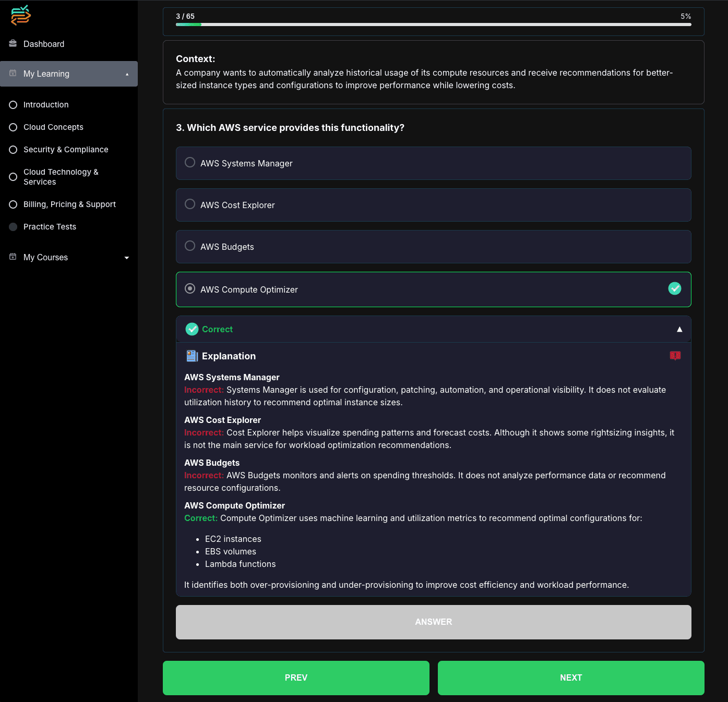Click the quiz progress bar showing 3/65
The width and height of the screenshot is (728, 702).
click(434, 23)
